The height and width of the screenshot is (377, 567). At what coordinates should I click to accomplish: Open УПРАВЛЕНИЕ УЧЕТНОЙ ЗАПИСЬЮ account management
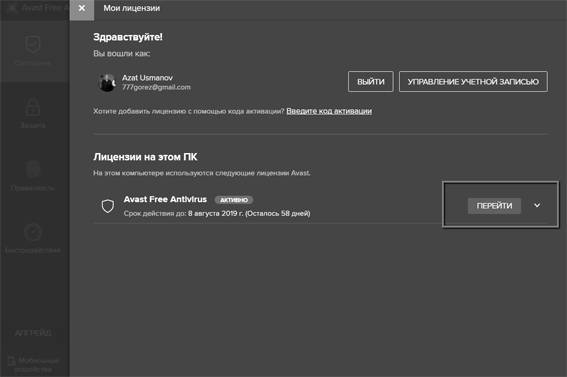pos(473,82)
